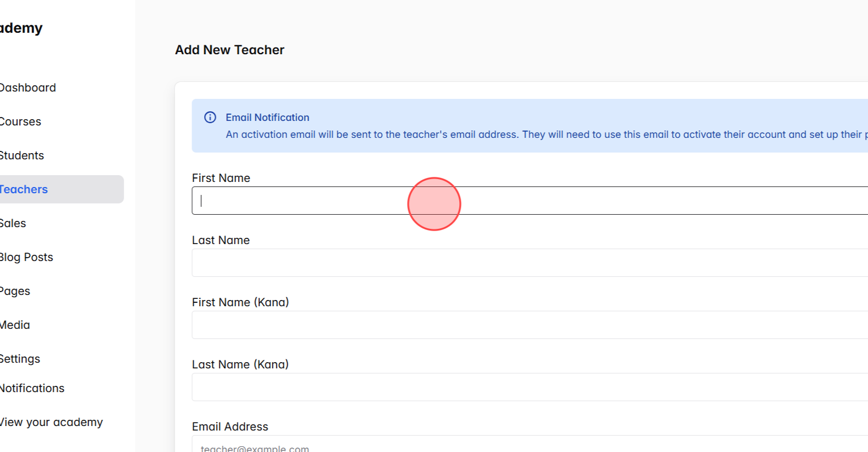Navigate to the Courses section
The width and height of the screenshot is (868, 452).
click(20, 121)
